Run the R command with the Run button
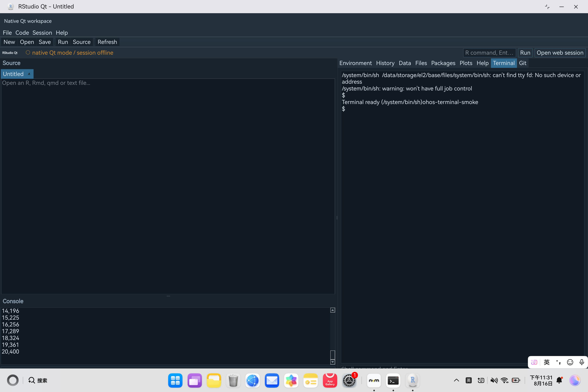The image size is (588, 392). coord(525,53)
